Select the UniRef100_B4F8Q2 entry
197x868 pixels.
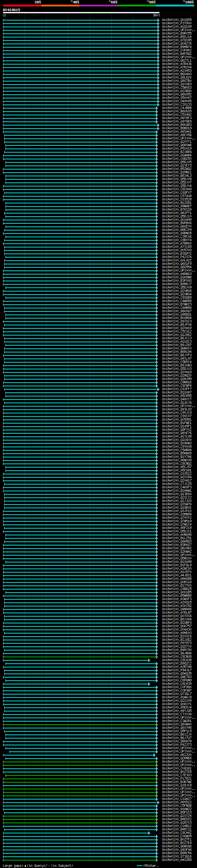click(x=176, y=54)
